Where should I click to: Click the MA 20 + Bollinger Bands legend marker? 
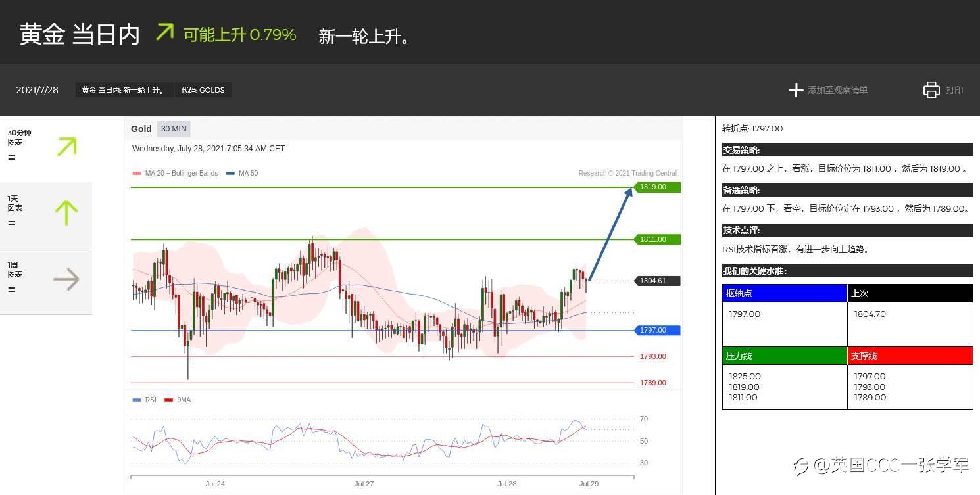137,174
